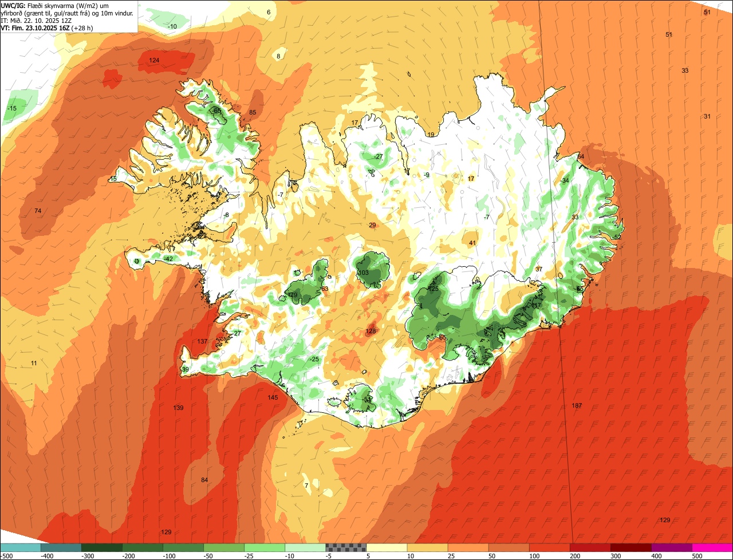Click the map value 84

[x=204, y=480]
